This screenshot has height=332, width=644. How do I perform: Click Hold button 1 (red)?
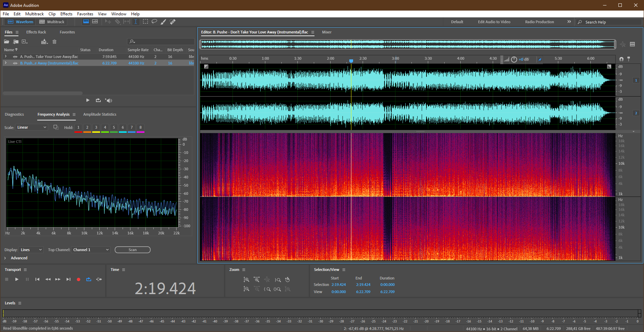pos(78,128)
